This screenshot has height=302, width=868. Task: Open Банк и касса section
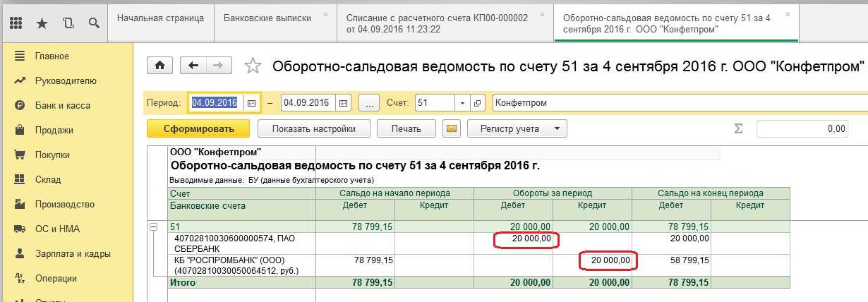[x=62, y=105]
